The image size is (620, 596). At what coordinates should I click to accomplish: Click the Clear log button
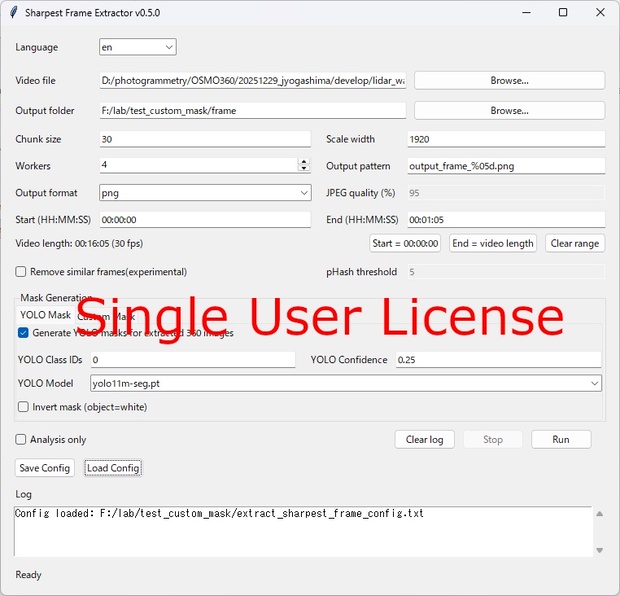click(424, 440)
